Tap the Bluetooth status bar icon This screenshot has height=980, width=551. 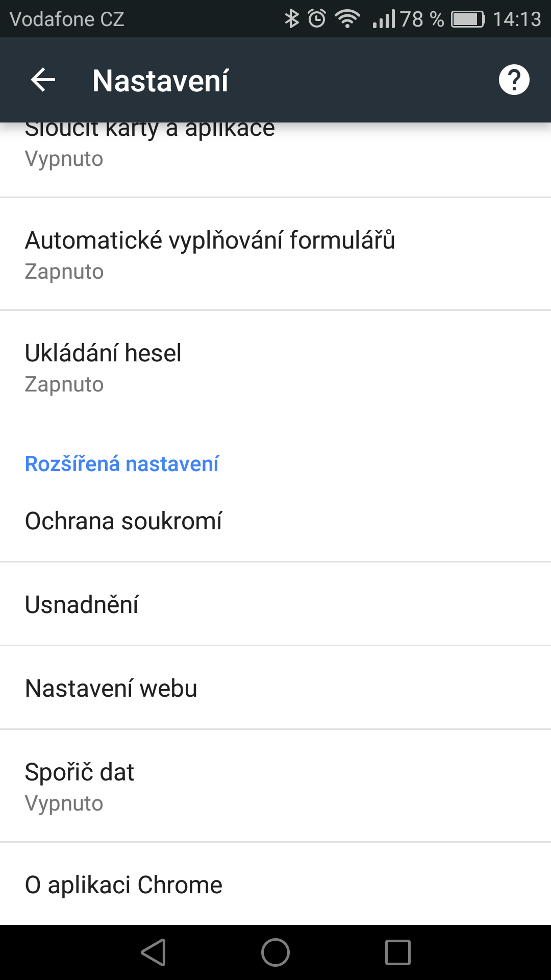[x=292, y=19]
